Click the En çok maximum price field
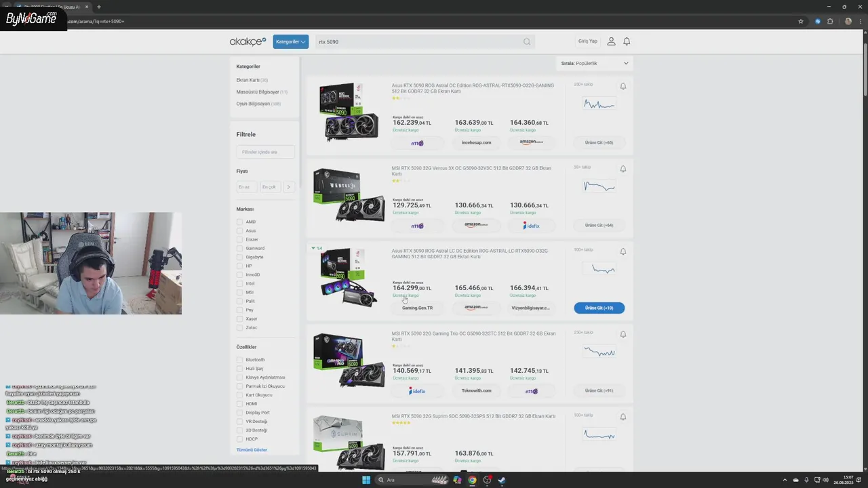Viewport: 868px width, 488px height. 269,187
